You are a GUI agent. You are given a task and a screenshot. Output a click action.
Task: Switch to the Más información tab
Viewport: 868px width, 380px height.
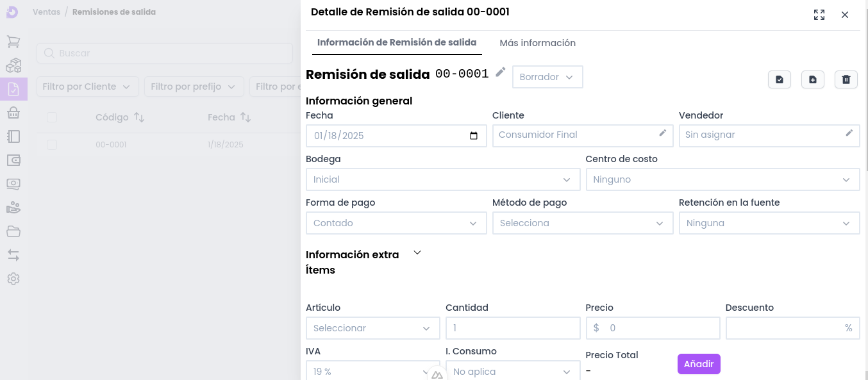pyautogui.click(x=537, y=43)
